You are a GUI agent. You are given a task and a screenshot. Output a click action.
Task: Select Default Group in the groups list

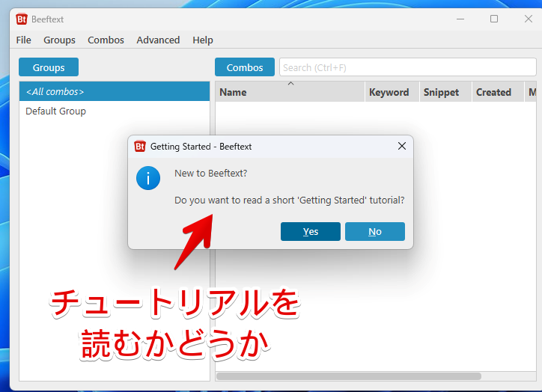[115, 111]
